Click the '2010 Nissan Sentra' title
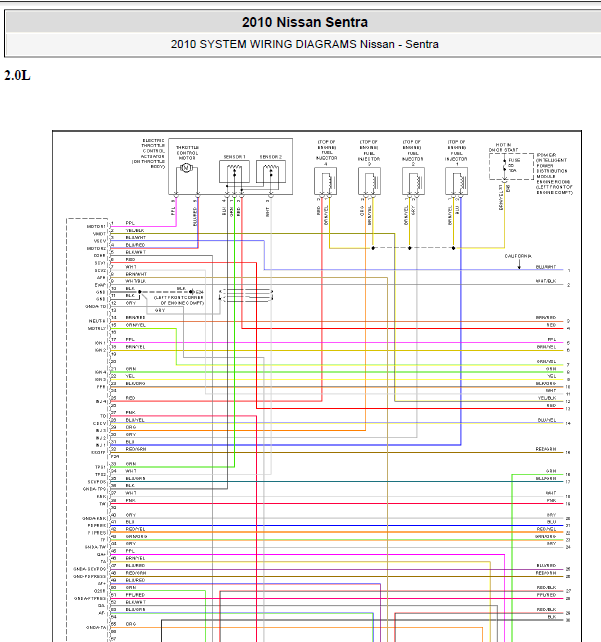601x642 pixels. coord(305,22)
